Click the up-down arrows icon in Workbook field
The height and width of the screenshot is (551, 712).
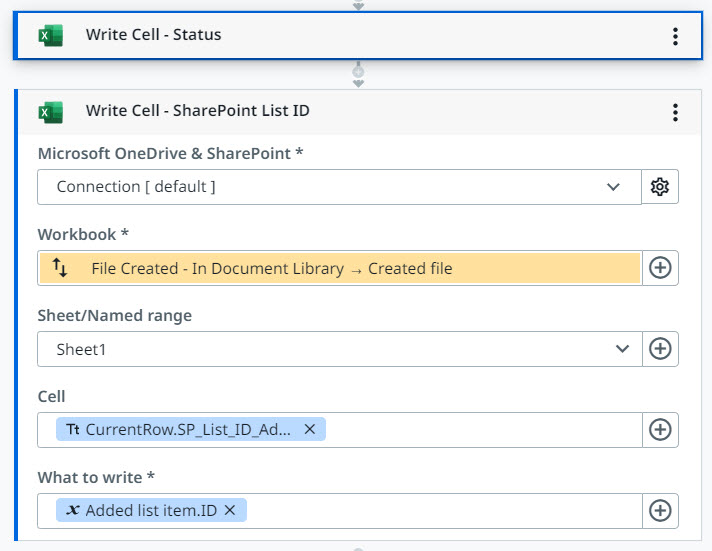point(60,268)
